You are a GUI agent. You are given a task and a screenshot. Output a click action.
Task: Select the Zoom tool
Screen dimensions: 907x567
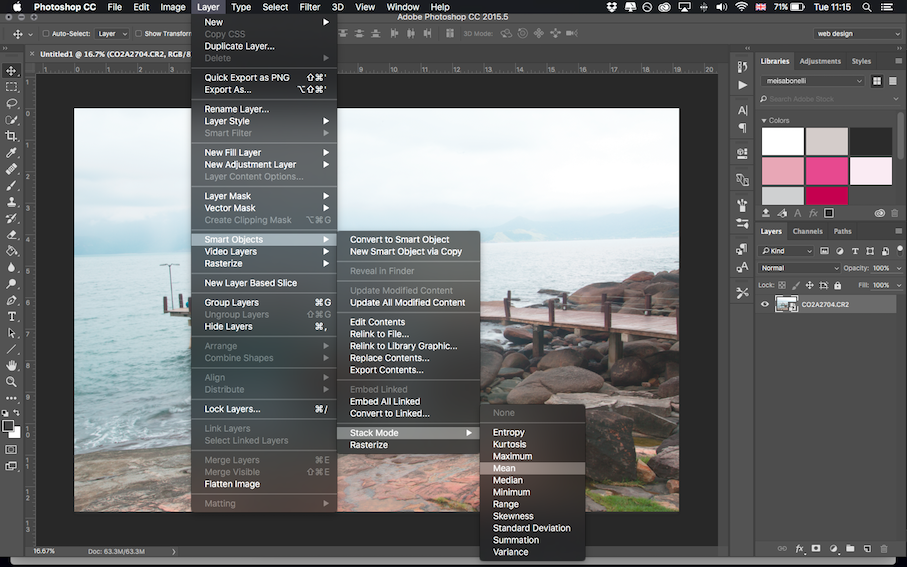point(11,382)
